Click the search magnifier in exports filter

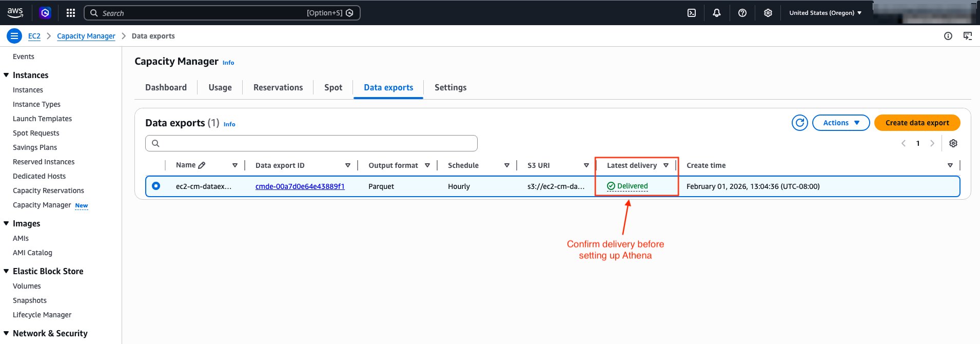[156, 143]
